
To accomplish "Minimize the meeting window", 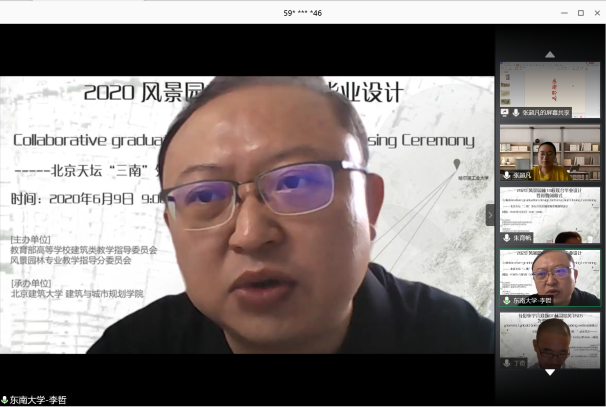I will 558,12.
